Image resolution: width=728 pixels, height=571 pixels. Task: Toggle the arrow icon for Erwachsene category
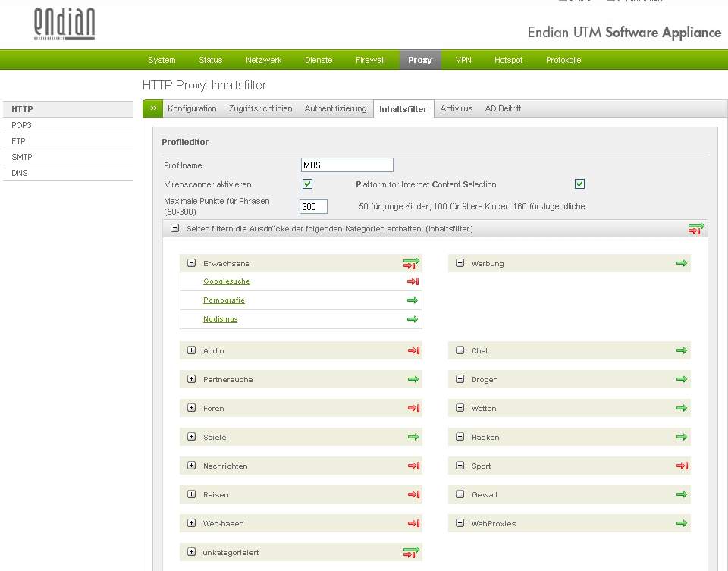(x=411, y=263)
